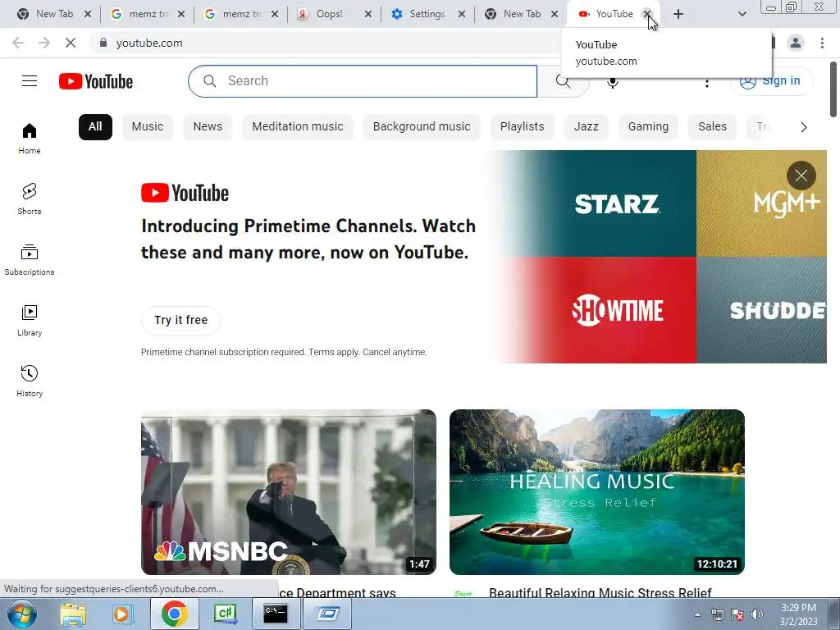Select the News filter chip
This screenshot has width=840, height=630.
208,127
